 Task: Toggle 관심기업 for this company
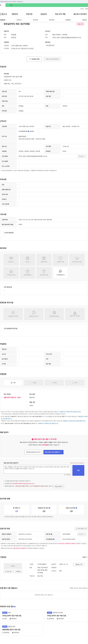pyautogui.click(x=8, y=571)
